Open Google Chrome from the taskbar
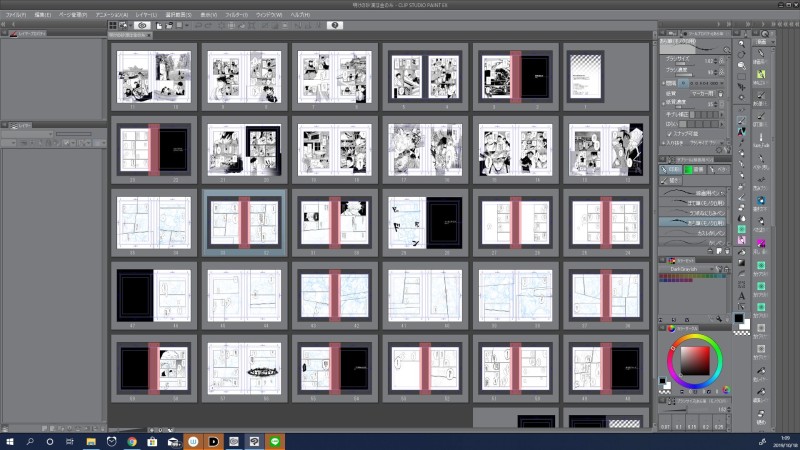 click(x=132, y=441)
